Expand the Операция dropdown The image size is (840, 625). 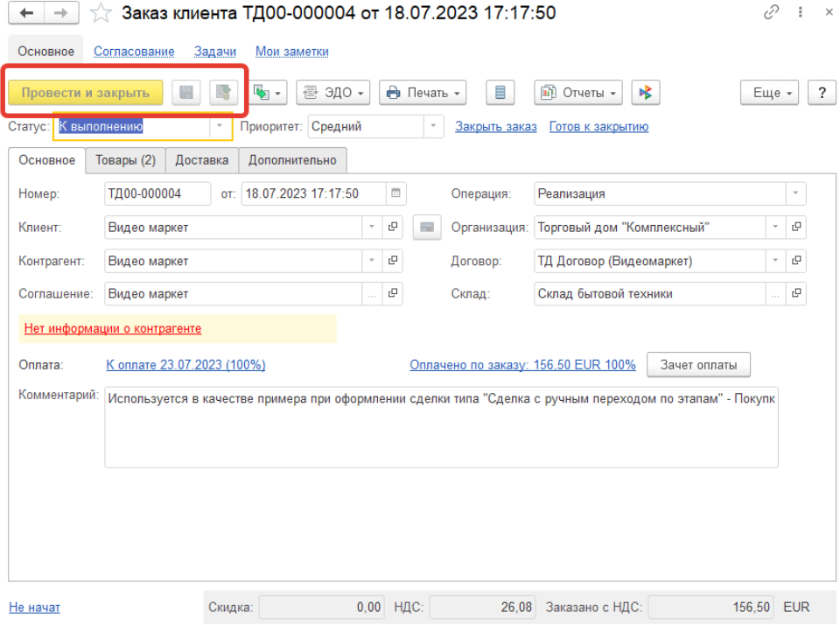click(x=795, y=193)
